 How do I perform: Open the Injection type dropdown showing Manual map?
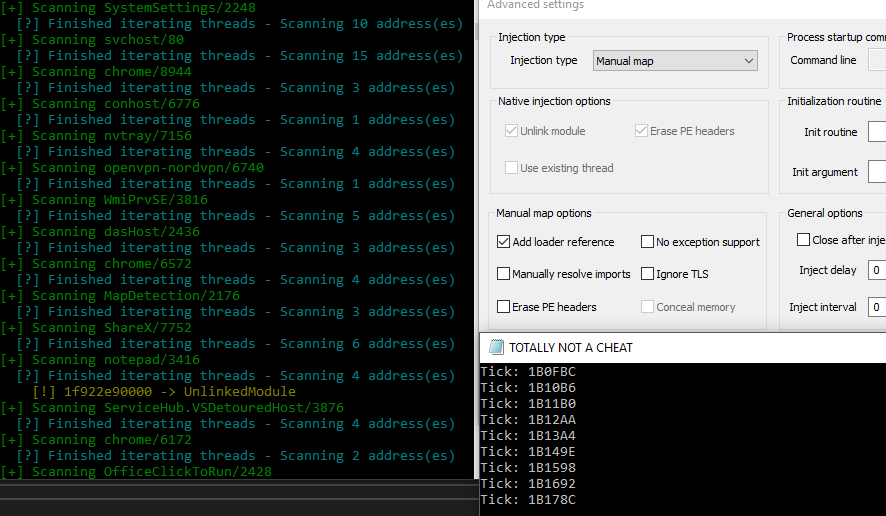click(x=675, y=61)
